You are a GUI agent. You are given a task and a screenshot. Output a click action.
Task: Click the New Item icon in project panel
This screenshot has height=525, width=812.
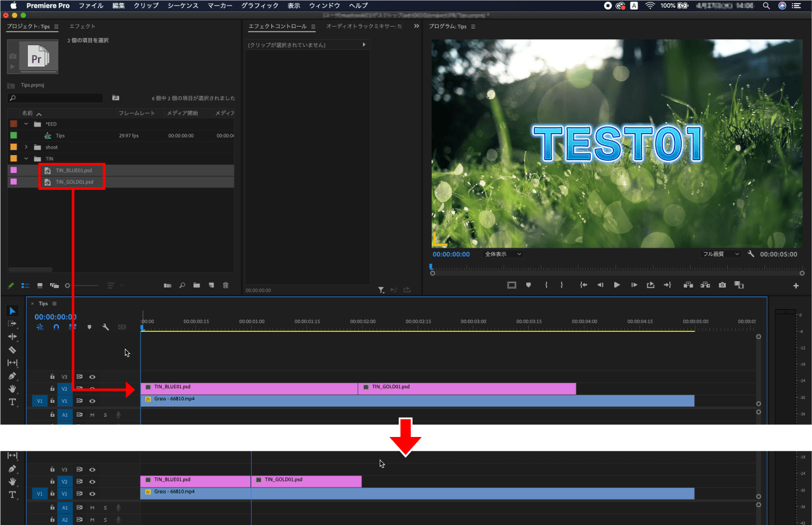tap(211, 286)
